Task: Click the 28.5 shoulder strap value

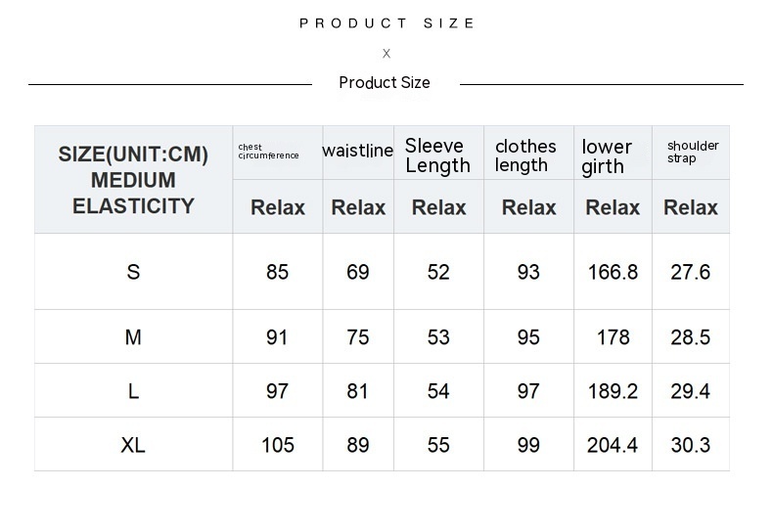Action: pyautogui.click(x=691, y=337)
